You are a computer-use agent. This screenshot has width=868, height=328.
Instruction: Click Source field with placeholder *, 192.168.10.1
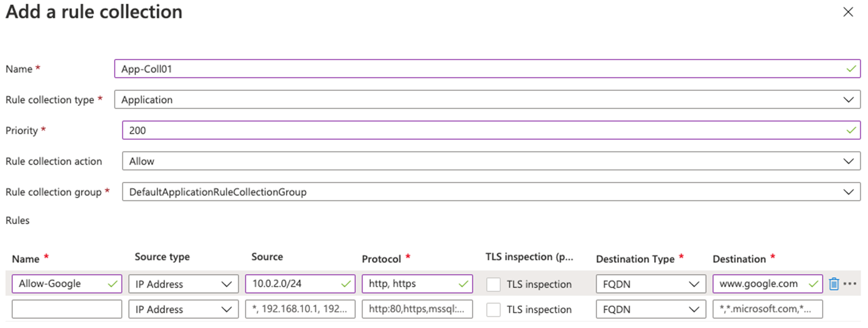pyautogui.click(x=300, y=309)
